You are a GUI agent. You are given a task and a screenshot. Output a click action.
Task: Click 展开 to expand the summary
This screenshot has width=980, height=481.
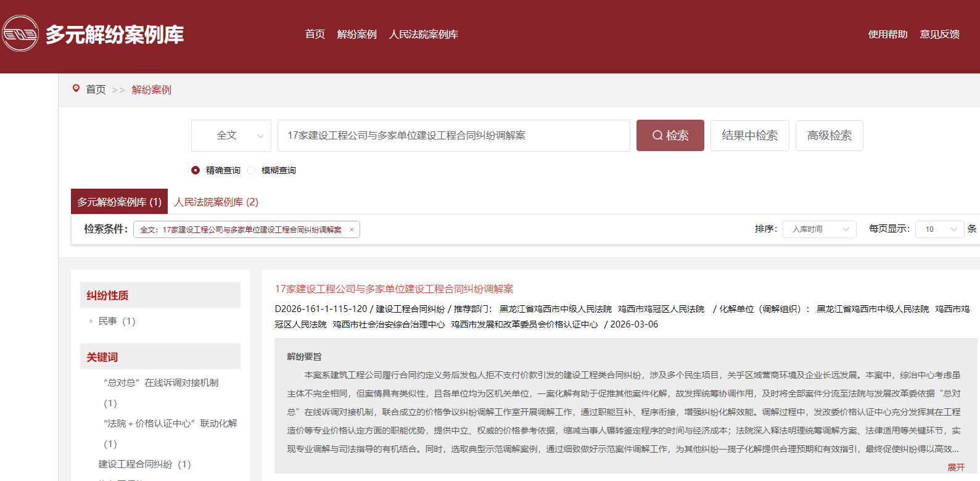click(955, 467)
